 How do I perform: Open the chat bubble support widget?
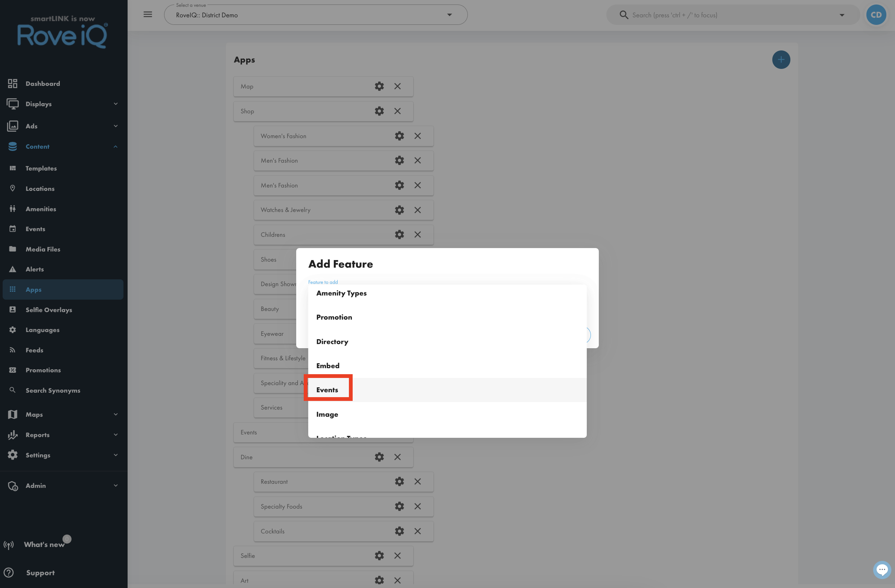pyautogui.click(x=882, y=570)
